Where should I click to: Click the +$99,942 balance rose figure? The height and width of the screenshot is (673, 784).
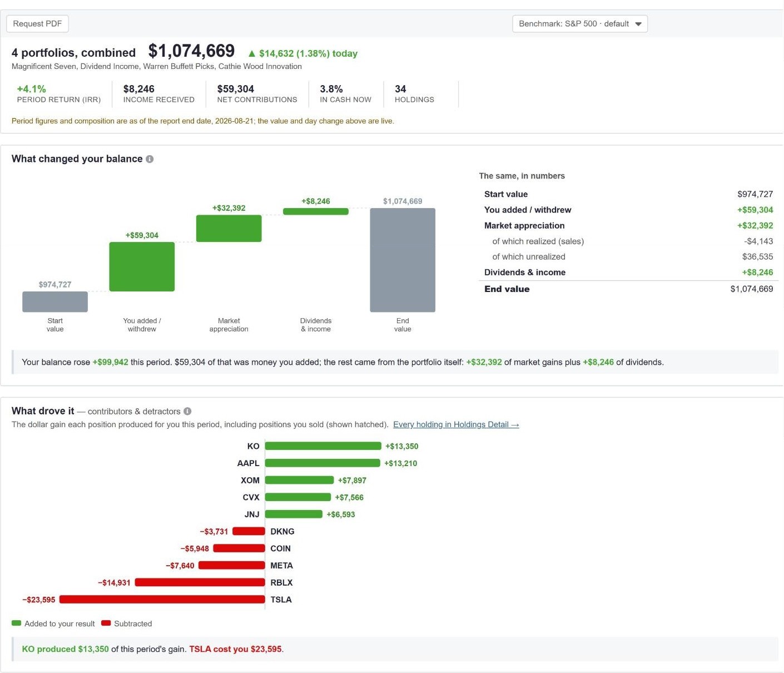point(110,362)
